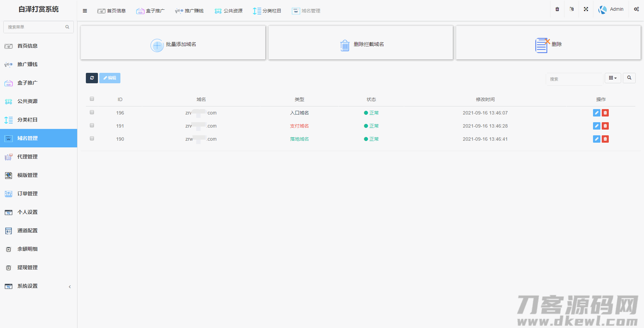Click the fullscreen icon in top bar
Screen dimensions: 644x328
pos(586,9)
